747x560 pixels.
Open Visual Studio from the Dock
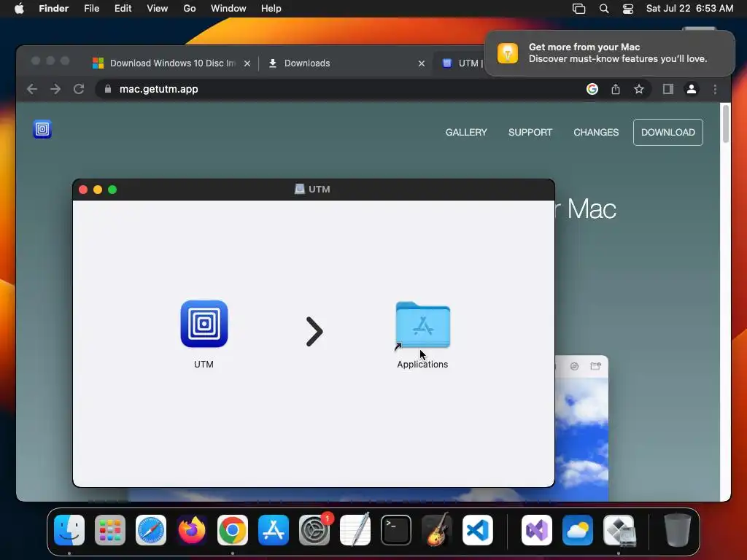[536, 530]
